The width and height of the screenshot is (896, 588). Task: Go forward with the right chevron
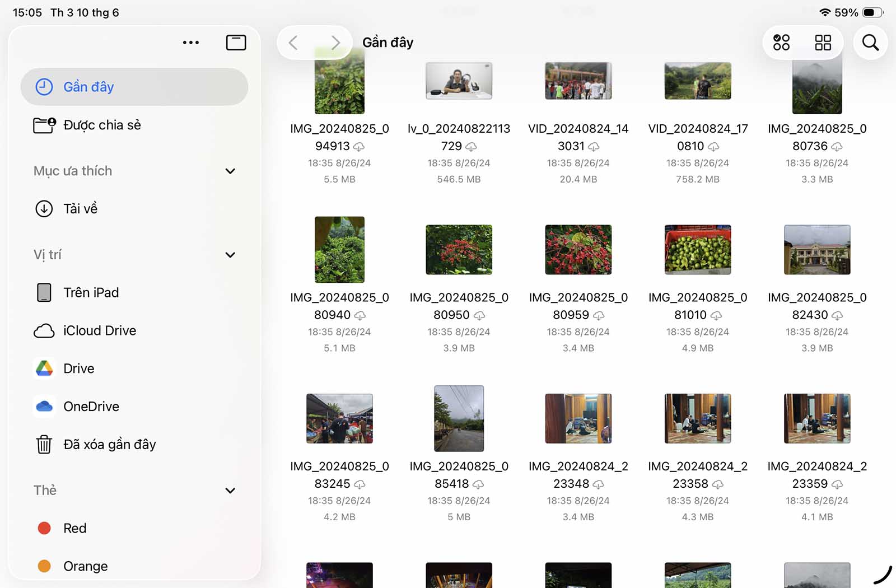click(335, 43)
